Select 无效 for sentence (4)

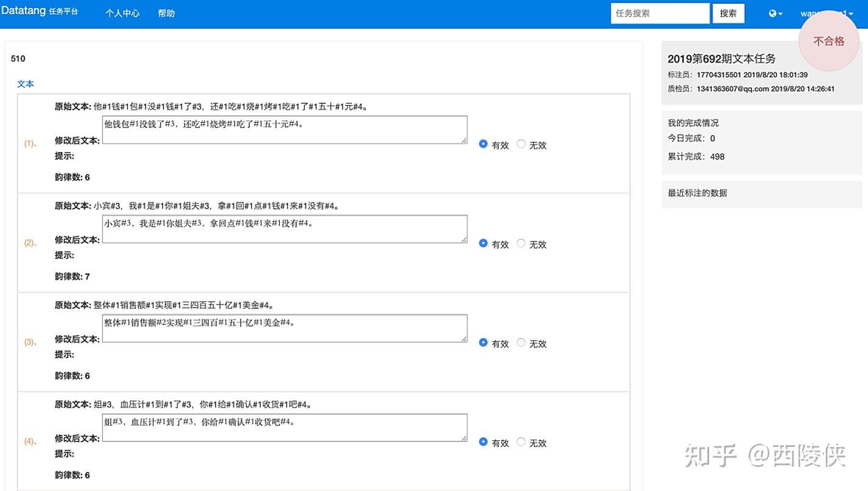(x=521, y=441)
